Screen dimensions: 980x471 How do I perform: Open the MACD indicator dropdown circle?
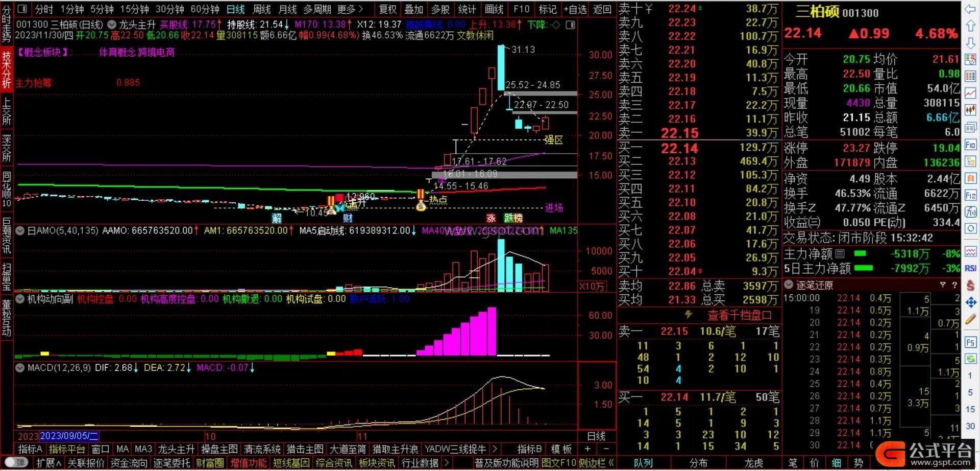point(20,367)
